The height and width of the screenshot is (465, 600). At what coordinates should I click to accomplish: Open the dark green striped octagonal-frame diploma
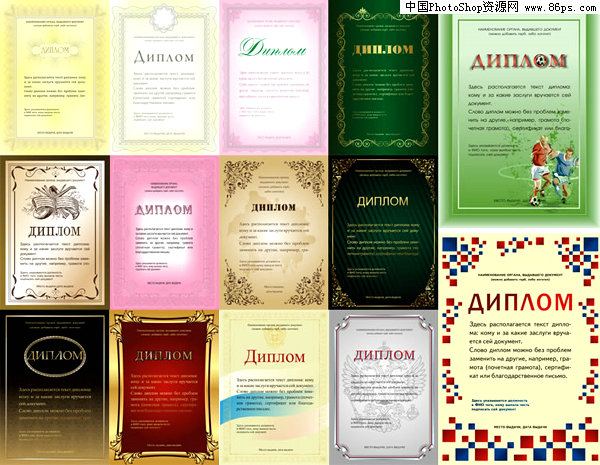tap(383, 232)
